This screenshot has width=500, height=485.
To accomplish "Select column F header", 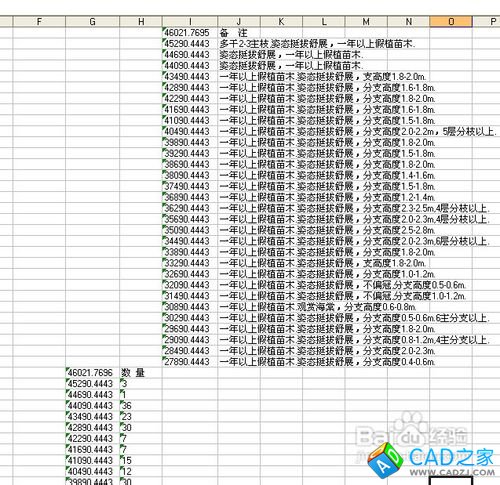I will [x=39, y=22].
